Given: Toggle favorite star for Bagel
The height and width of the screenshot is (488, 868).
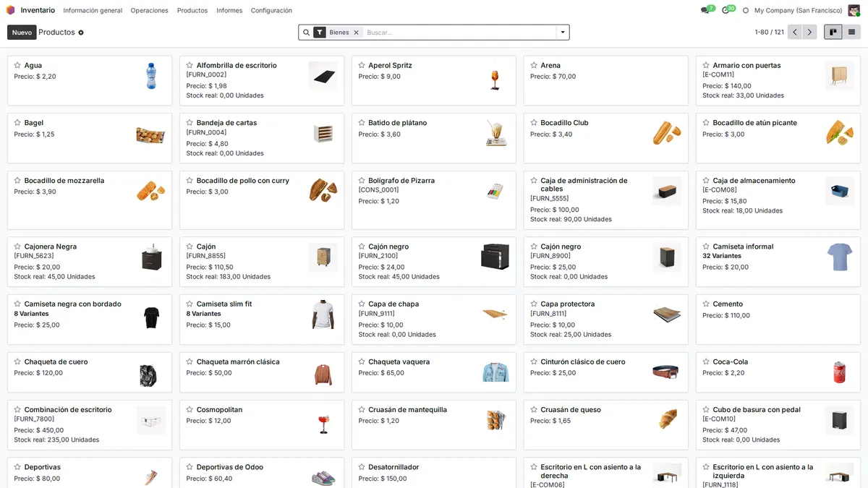Looking at the screenshot, I should pyautogui.click(x=17, y=123).
